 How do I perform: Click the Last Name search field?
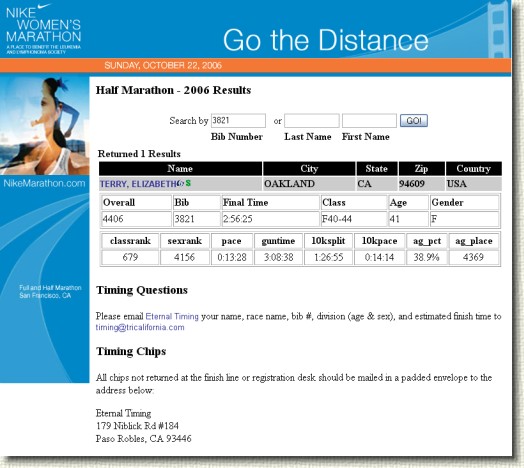pyautogui.click(x=312, y=121)
